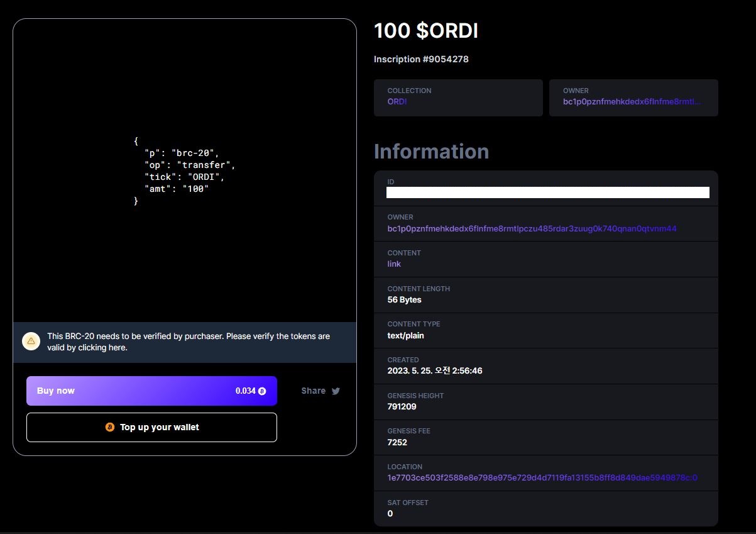Click the JSON inscription preview content
The height and width of the screenshot is (534, 756).
(x=185, y=171)
